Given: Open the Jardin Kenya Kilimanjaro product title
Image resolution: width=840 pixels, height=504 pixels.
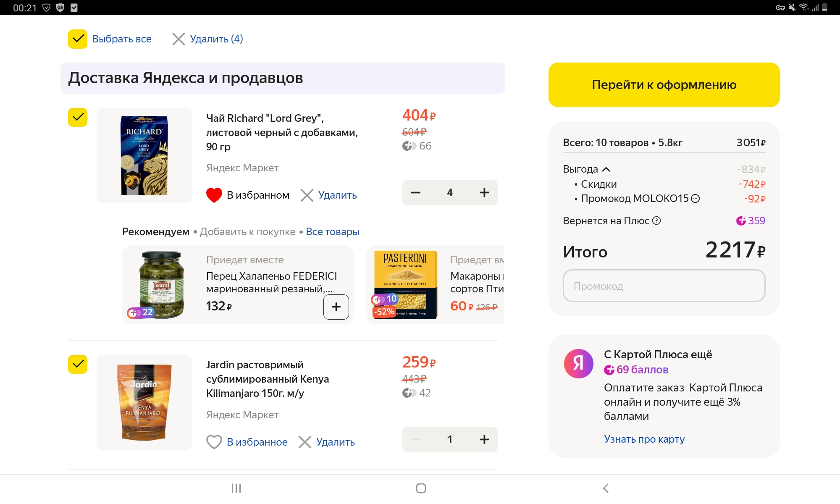Looking at the screenshot, I should (268, 379).
